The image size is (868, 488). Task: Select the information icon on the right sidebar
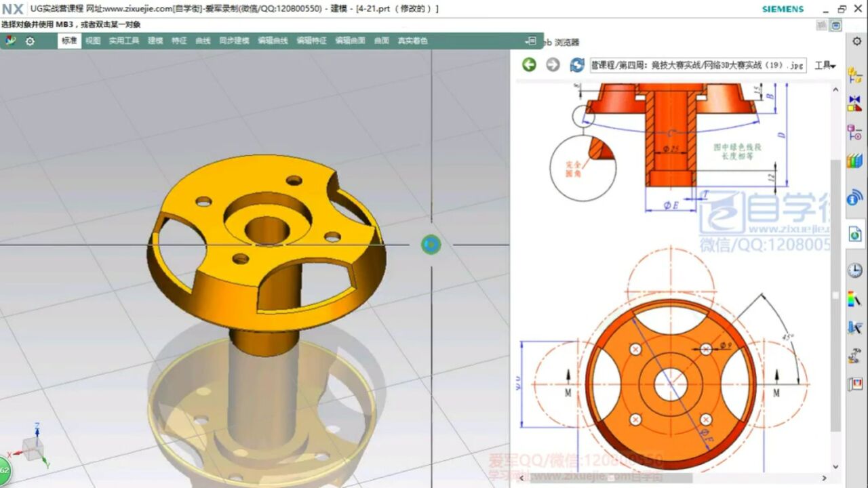coord(853,198)
